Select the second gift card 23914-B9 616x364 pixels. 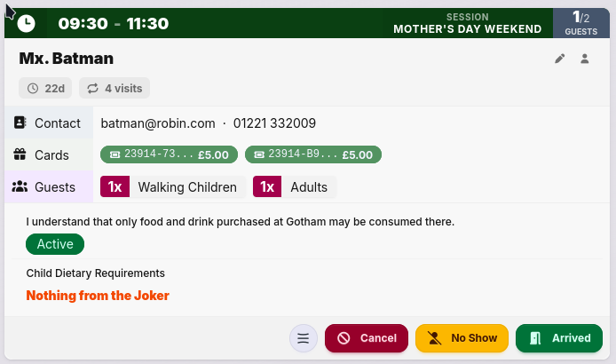coord(313,154)
